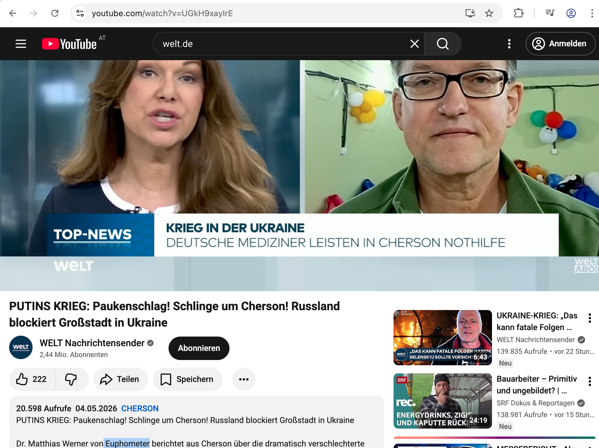The height and width of the screenshot is (448, 599).
Task: Open WELT Nachrichtensender channel avatar
Action: pos(21,347)
